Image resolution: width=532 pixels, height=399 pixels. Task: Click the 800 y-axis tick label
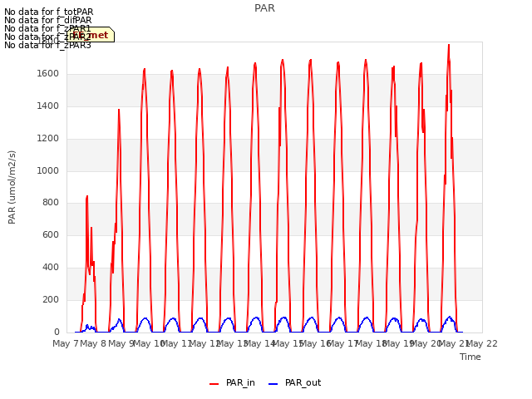tap(51, 203)
